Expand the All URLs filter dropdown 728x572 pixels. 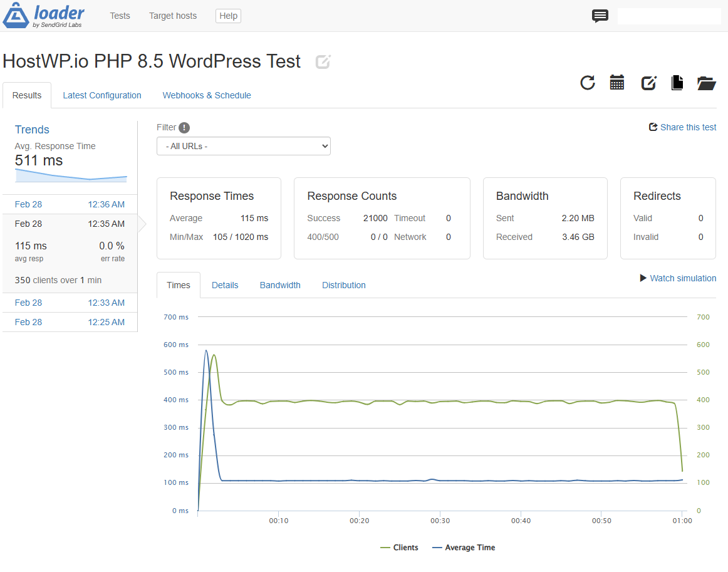click(x=243, y=146)
